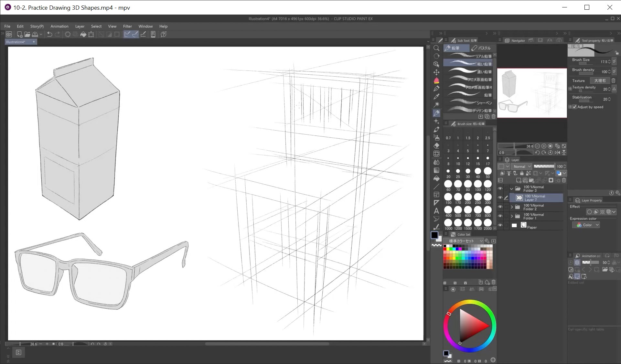Open the File menu
Image resolution: width=621 pixels, height=364 pixels.
(7, 26)
